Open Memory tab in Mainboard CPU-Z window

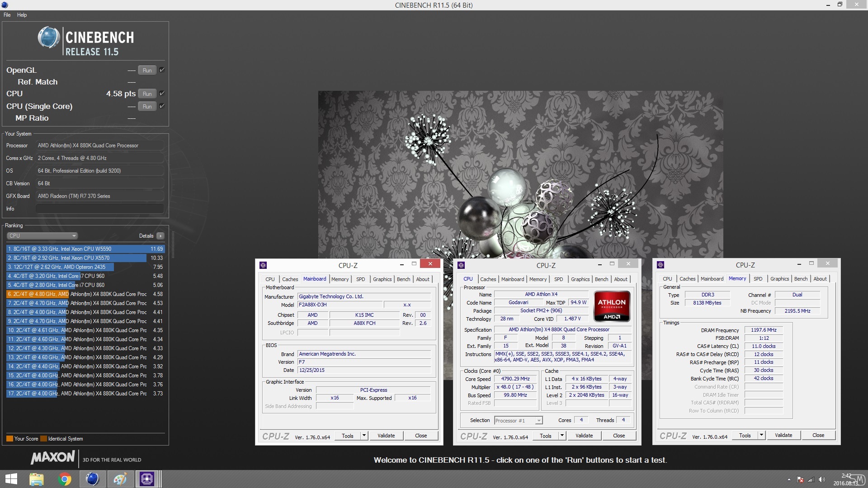(340, 279)
